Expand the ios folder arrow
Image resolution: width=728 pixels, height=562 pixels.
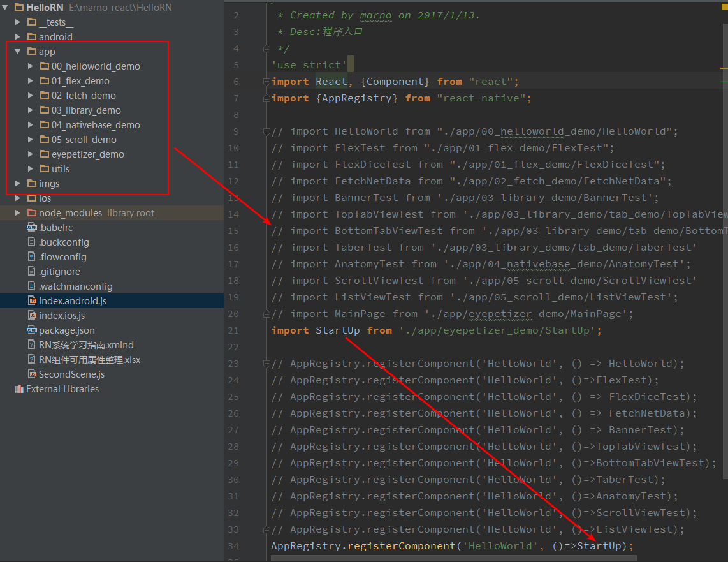18,198
